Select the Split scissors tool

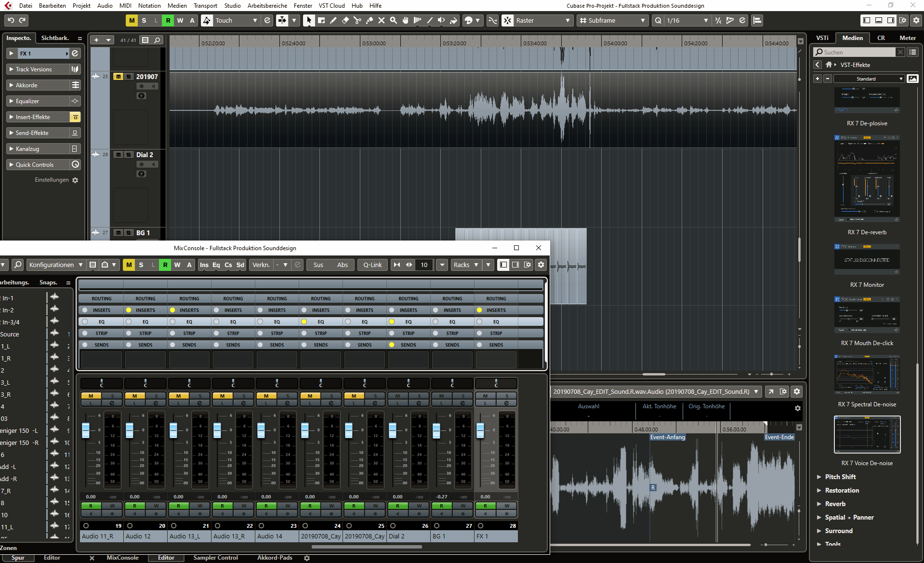(357, 20)
